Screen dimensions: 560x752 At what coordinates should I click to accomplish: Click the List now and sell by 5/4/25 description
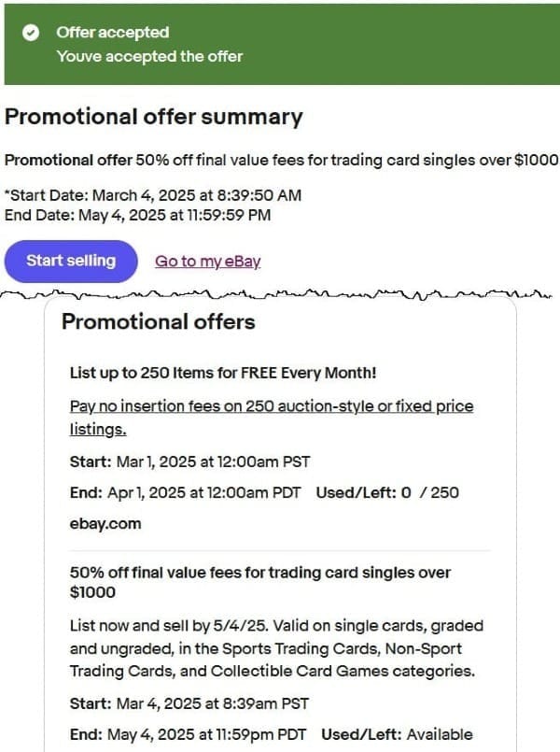point(276,648)
